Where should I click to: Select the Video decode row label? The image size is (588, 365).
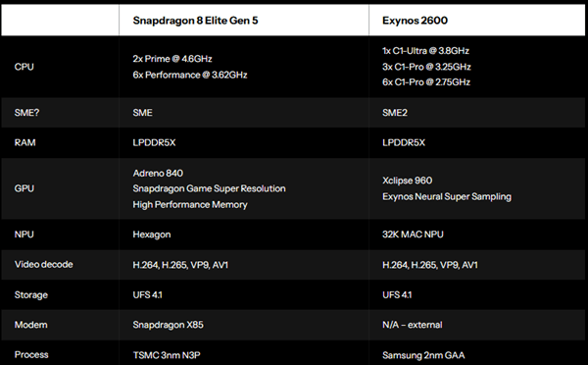43,264
